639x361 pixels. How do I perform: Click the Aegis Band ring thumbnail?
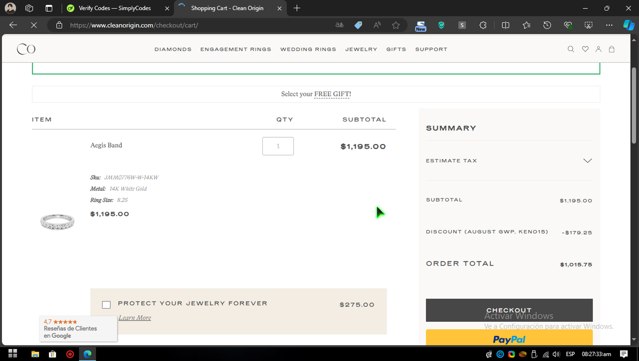57,222
